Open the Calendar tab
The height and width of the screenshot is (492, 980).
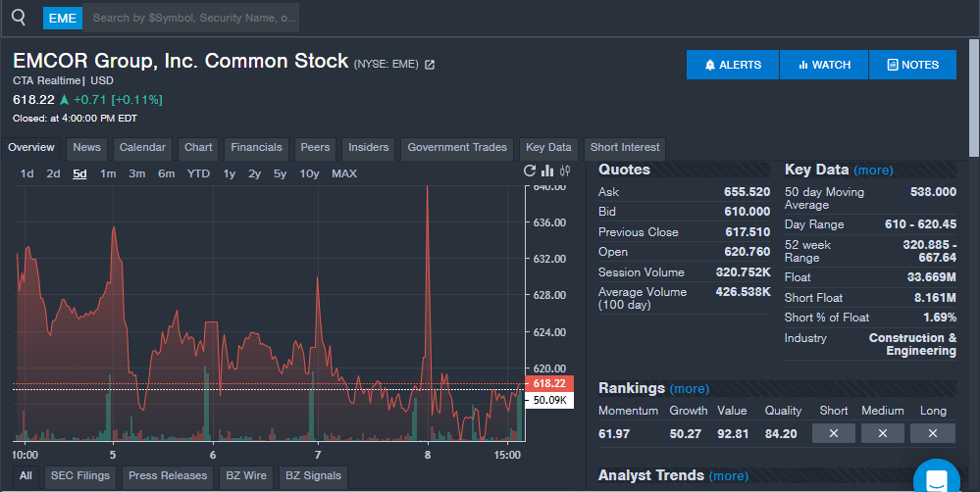142,147
